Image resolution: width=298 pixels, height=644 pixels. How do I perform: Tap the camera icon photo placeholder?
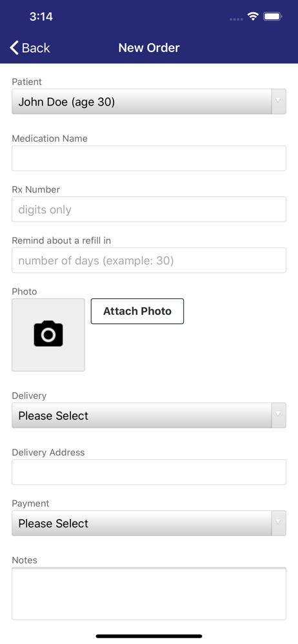click(x=48, y=335)
